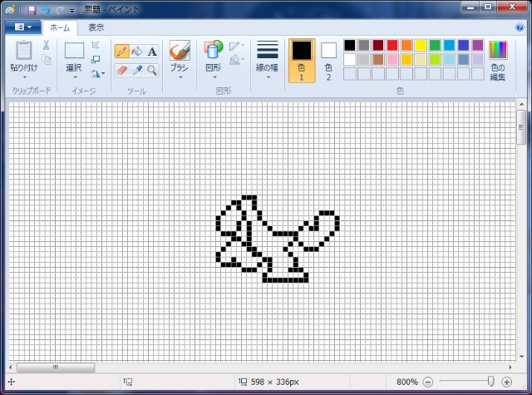This screenshot has height=395, width=532.
Task: Click the Undo arrow in title bar
Action: pyautogui.click(x=46, y=10)
